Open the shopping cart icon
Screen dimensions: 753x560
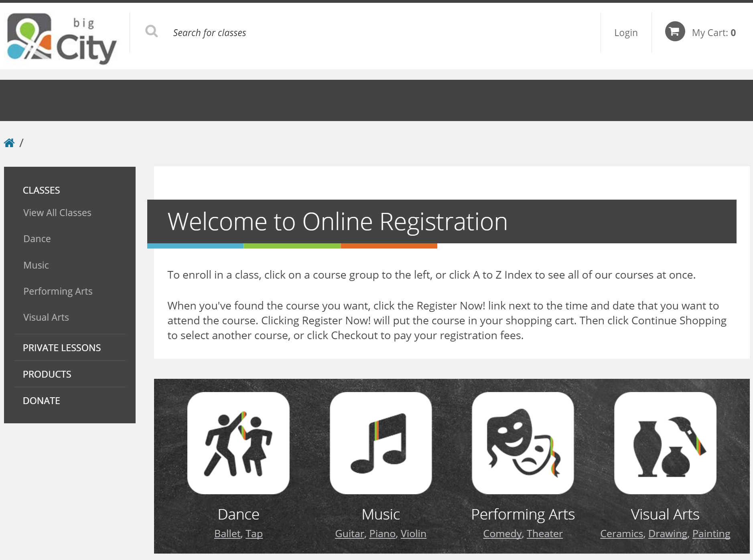(675, 32)
